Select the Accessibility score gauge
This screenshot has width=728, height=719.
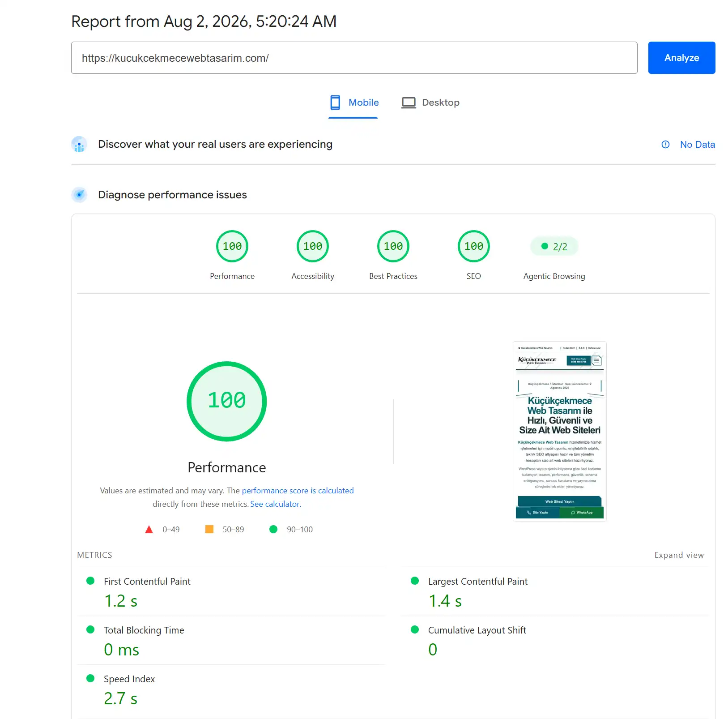313,246
